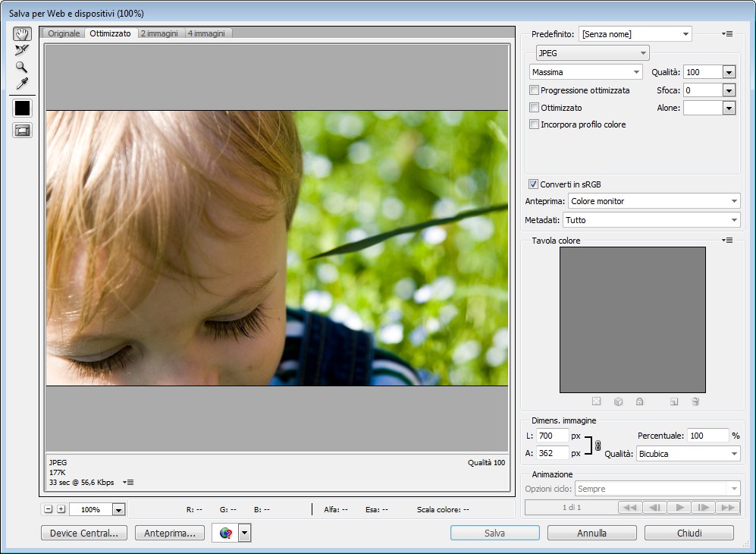Enable Progressione ottimizzata checkbox
The width and height of the screenshot is (756, 554).
[x=535, y=90]
